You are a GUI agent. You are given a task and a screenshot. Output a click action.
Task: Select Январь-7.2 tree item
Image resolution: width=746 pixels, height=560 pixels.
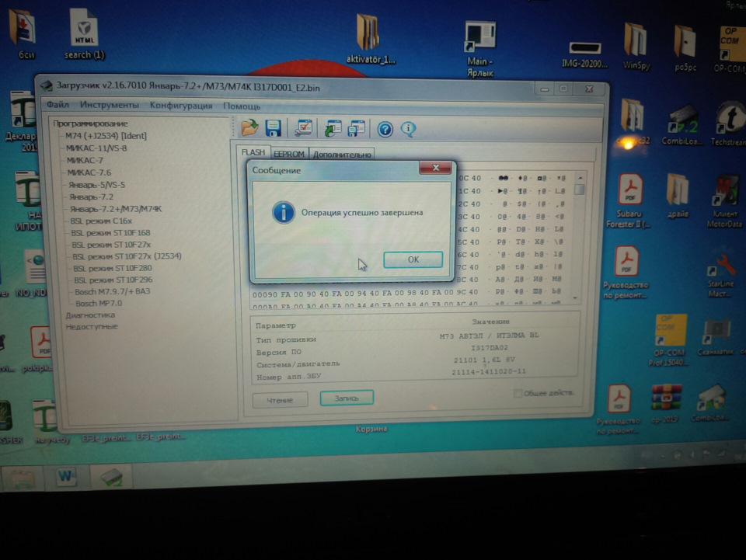(92, 197)
